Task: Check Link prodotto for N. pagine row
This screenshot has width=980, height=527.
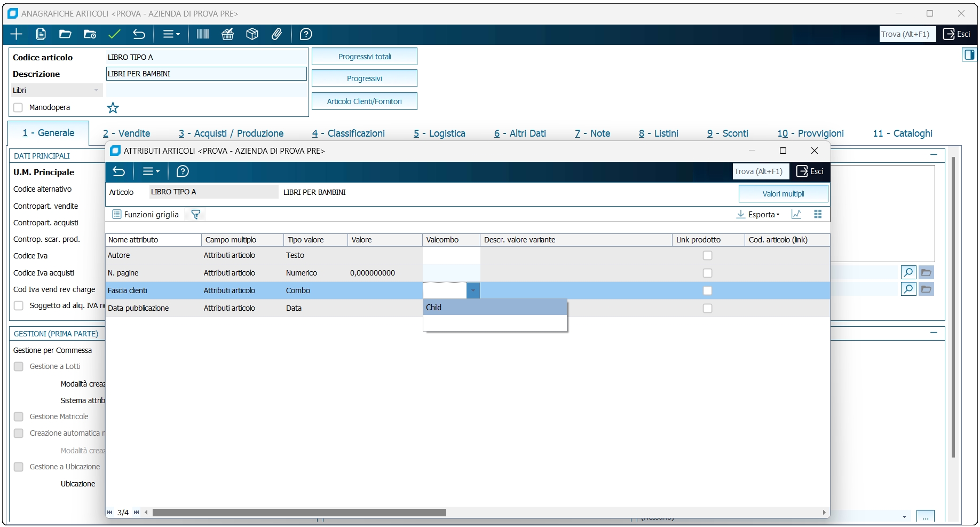Action: (708, 273)
